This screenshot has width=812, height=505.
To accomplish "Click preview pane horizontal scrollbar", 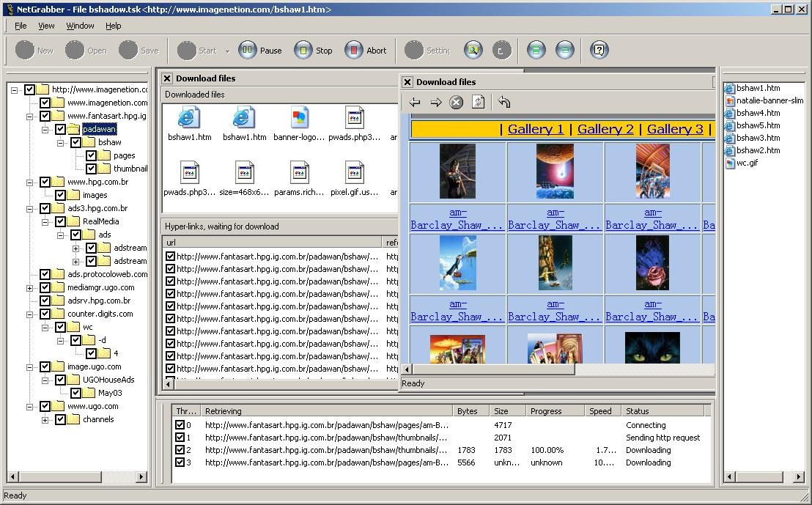I will (x=493, y=369).
